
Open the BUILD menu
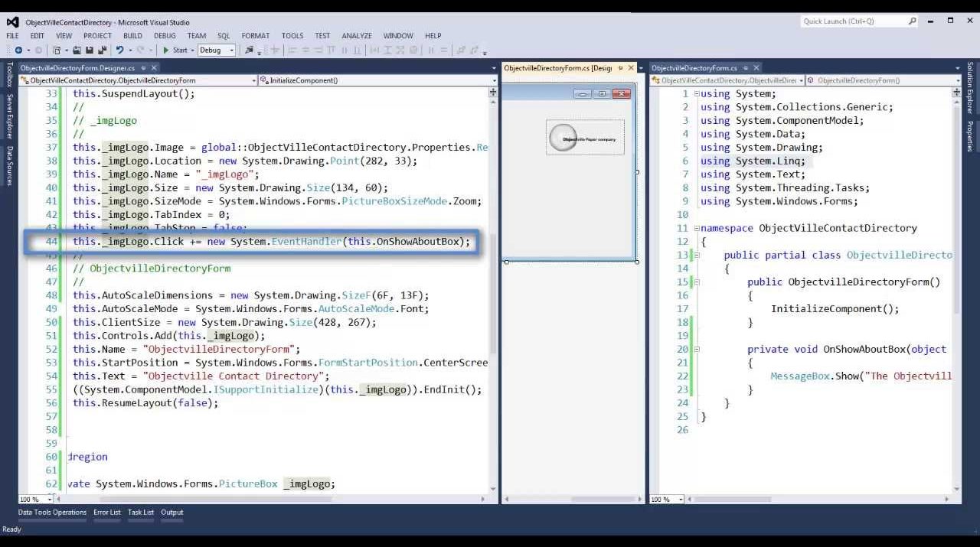click(132, 35)
